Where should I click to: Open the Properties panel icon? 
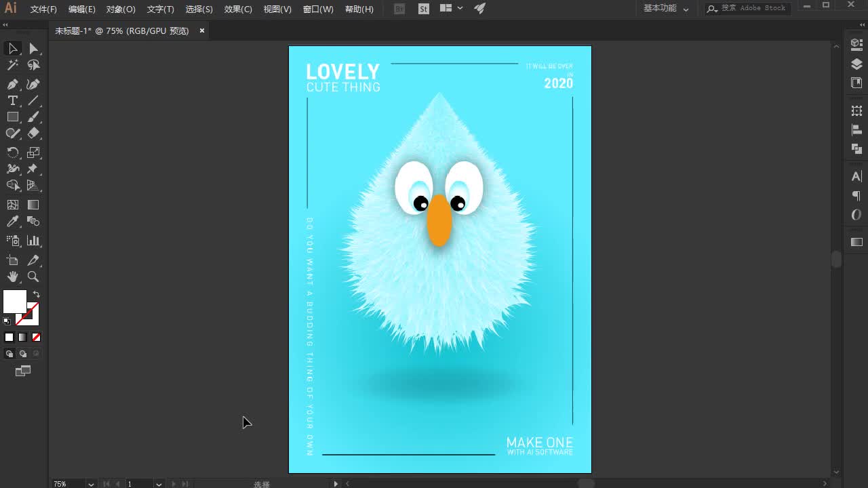pos(856,44)
